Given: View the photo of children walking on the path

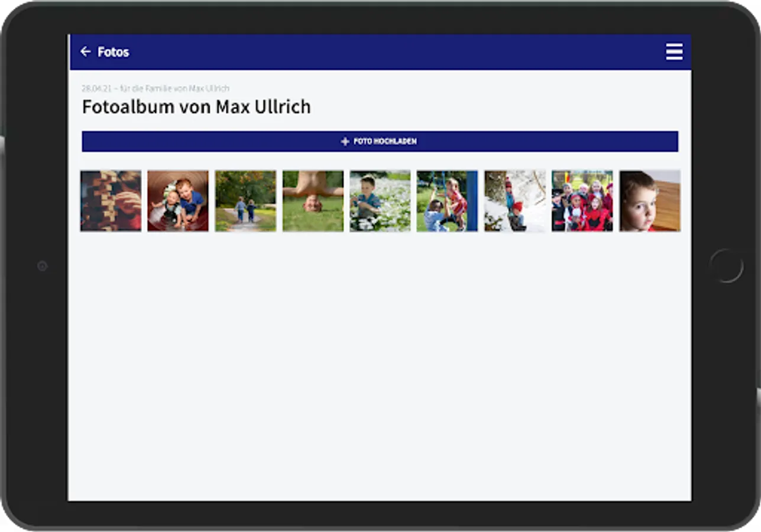Looking at the screenshot, I should (245, 201).
